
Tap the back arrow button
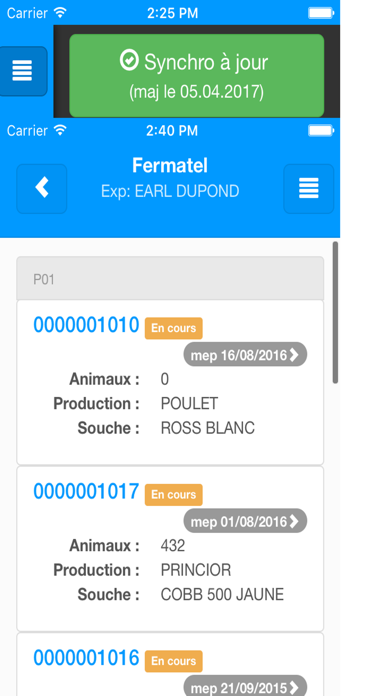(42, 189)
